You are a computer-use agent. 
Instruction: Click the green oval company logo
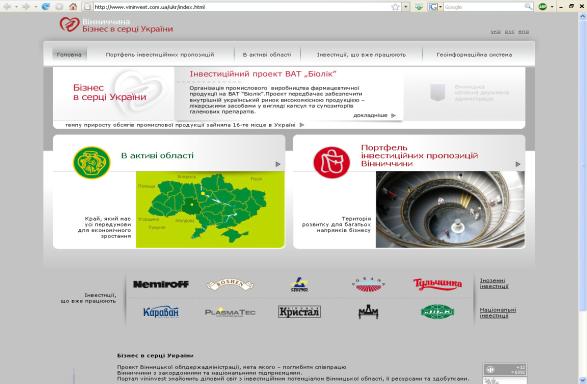click(437, 312)
